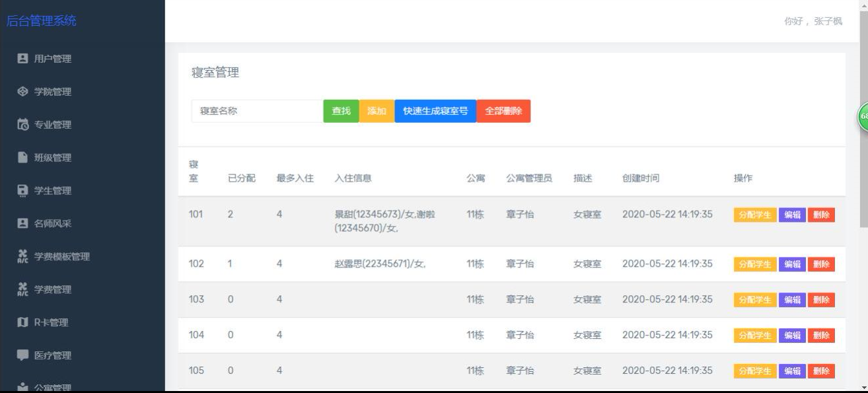868x393 pixels.
Task: Click 分配学生 for room 105
Action: (x=755, y=371)
